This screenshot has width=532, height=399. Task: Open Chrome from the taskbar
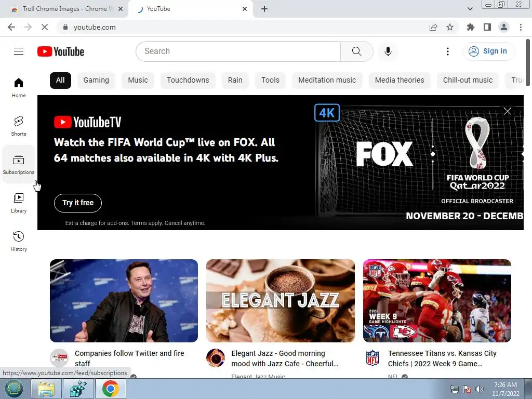pyautogui.click(x=111, y=389)
